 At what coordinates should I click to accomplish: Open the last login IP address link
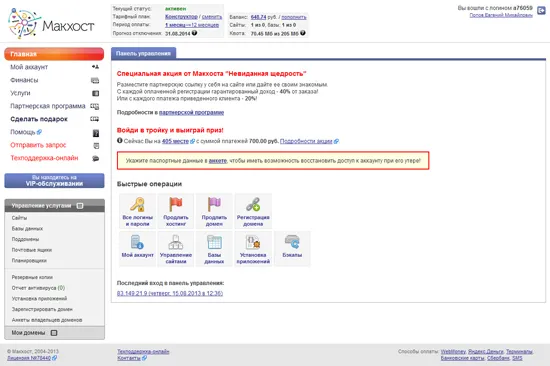(170, 293)
